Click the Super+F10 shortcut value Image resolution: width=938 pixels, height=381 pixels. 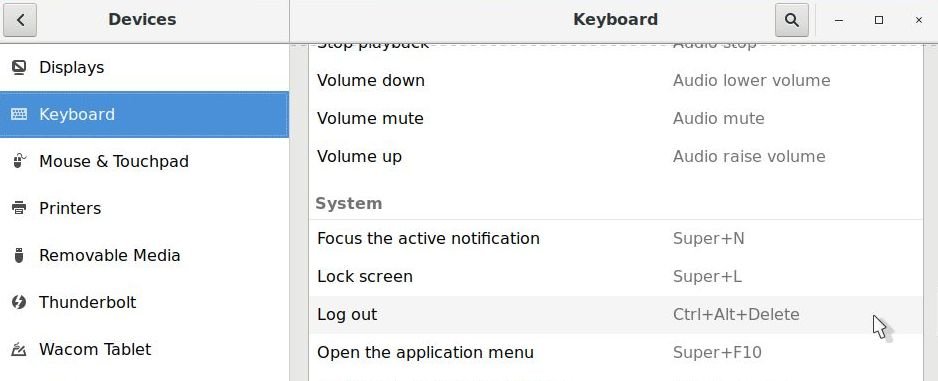[717, 352]
